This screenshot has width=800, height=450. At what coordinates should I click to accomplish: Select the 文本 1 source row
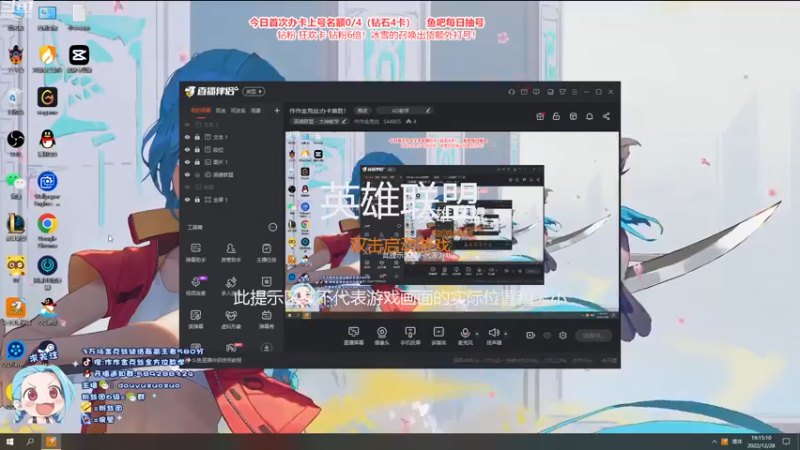click(x=232, y=137)
